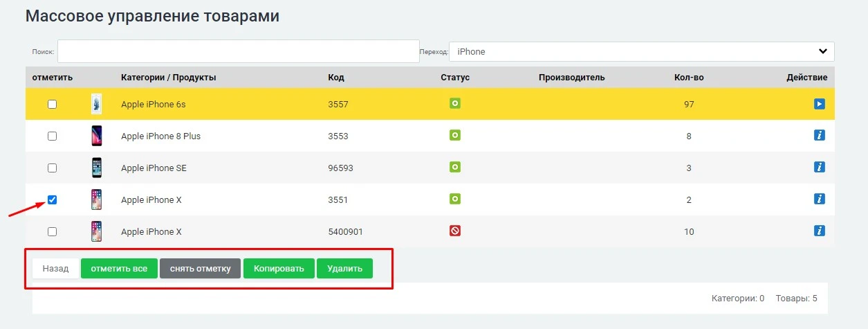Click the Копировать button
Image resolution: width=868 pixels, height=329 pixels.
pyautogui.click(x=279, y=268)
